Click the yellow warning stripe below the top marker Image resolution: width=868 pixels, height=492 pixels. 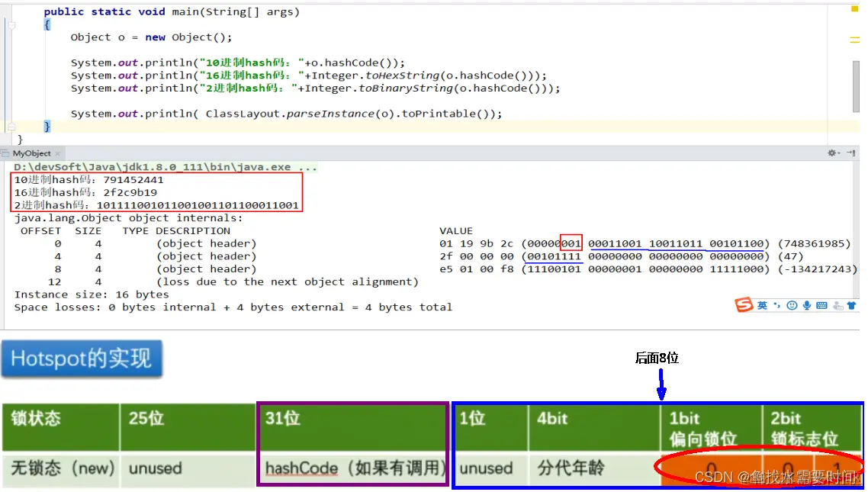tap(855, 40)
